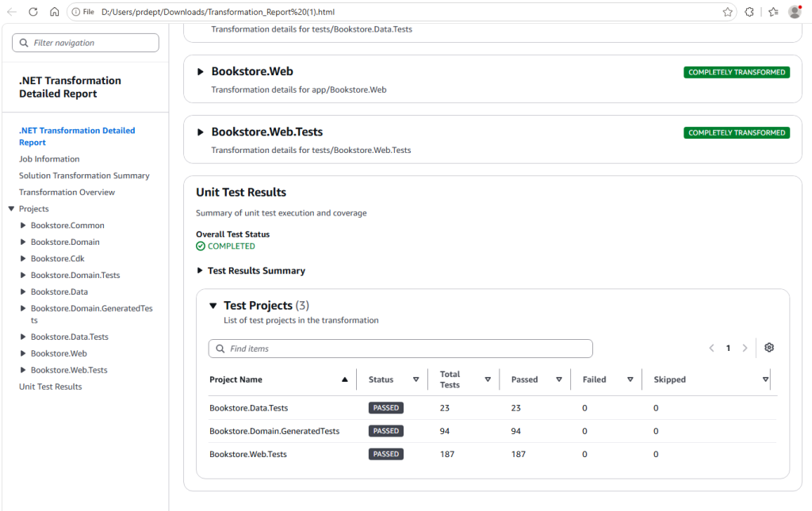The width and height of the screenshot is (812, 511).
Task: Reload the page with refresh icon
Action: pyautogui.click(x=33, y=12)
